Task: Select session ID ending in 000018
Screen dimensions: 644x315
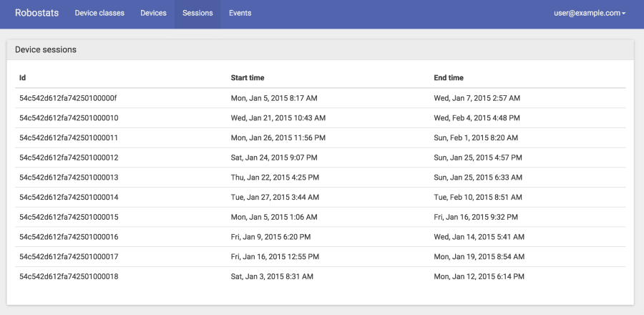Action: click(69, 276)
